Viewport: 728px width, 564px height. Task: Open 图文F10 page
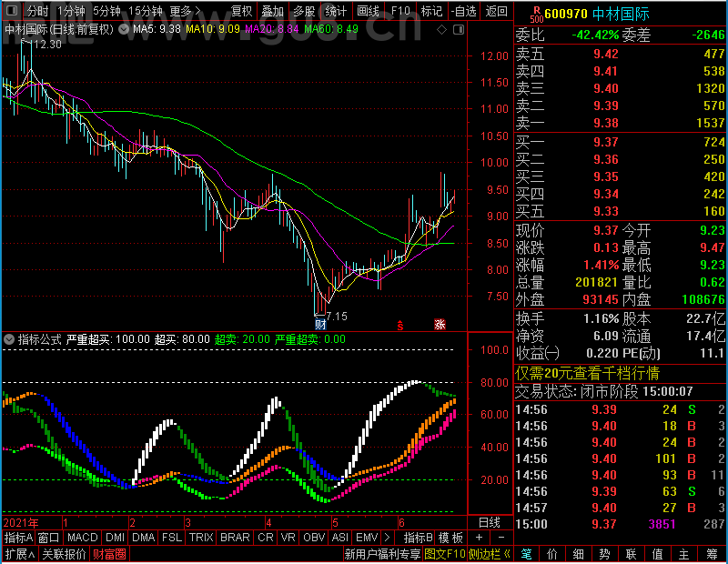445,554
